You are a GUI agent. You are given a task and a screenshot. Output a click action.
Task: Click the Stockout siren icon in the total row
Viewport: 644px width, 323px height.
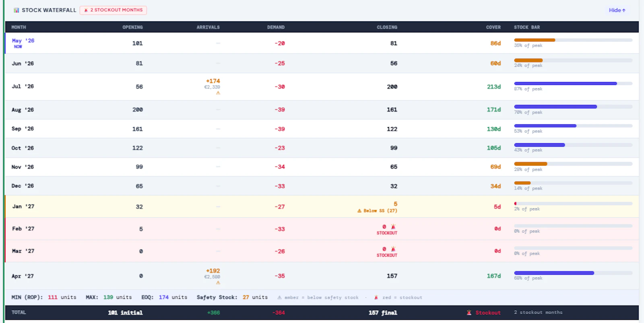click(469, 313)
